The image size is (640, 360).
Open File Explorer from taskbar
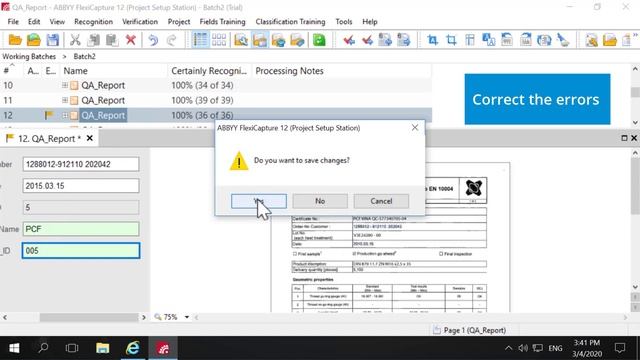(x=102, y=348)
